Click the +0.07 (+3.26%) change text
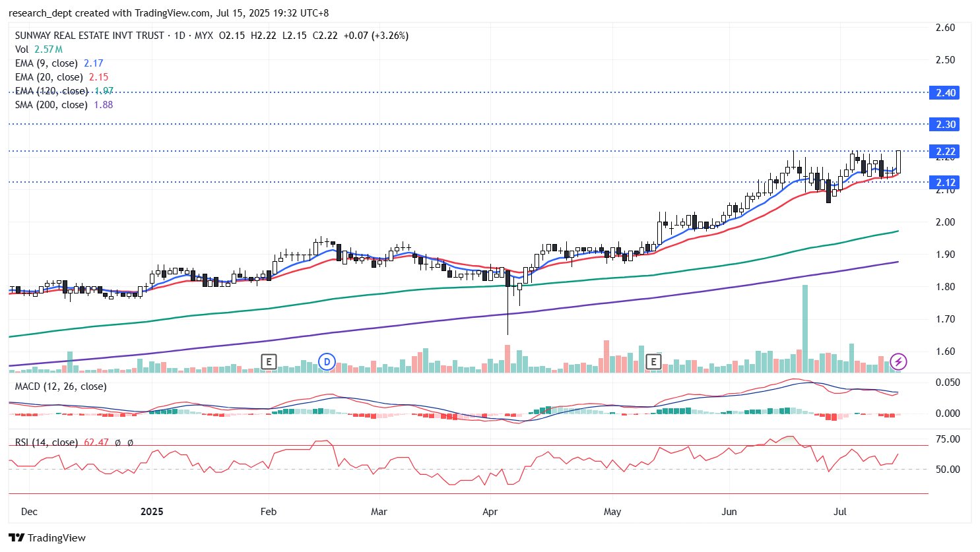The image size is (980, 552). pyautogui.click(x=376, y=36)
